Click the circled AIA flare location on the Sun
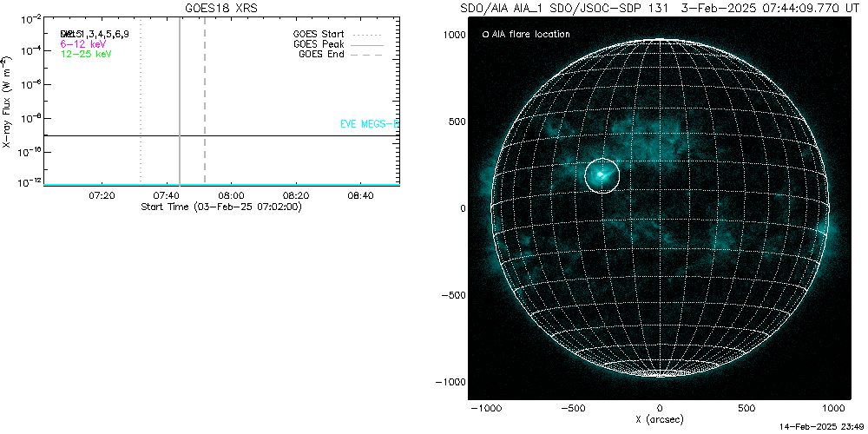This screenshot has width=868, height=434. pyautogui.click(x=602, y=175)
